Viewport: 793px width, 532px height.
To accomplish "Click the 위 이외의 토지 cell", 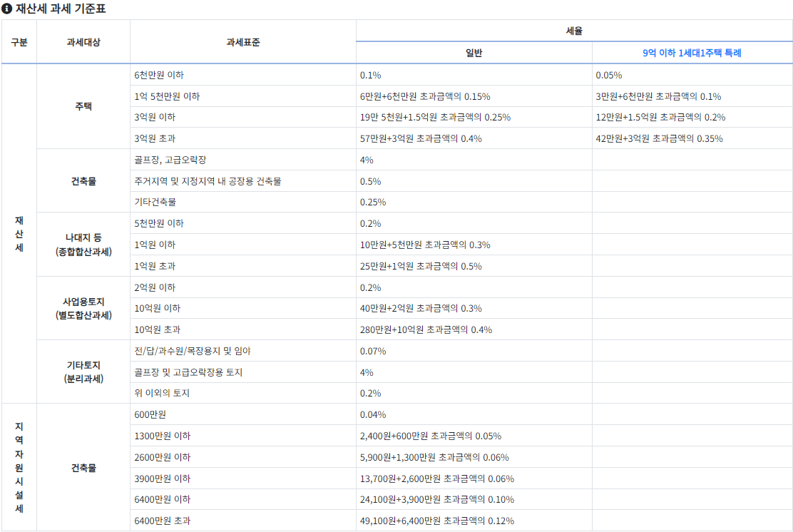I will [x=242, y=393].
